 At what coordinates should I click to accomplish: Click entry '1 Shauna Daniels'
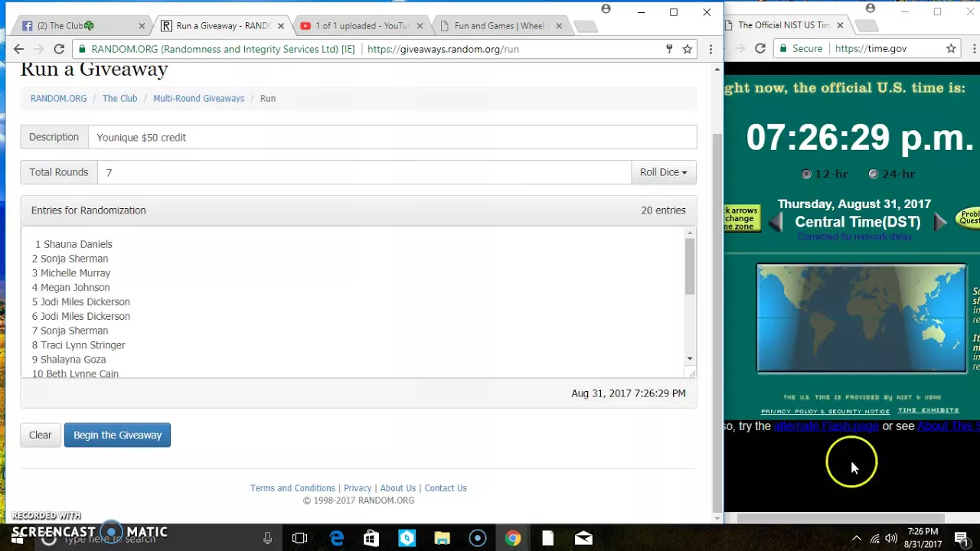[73, 244]
